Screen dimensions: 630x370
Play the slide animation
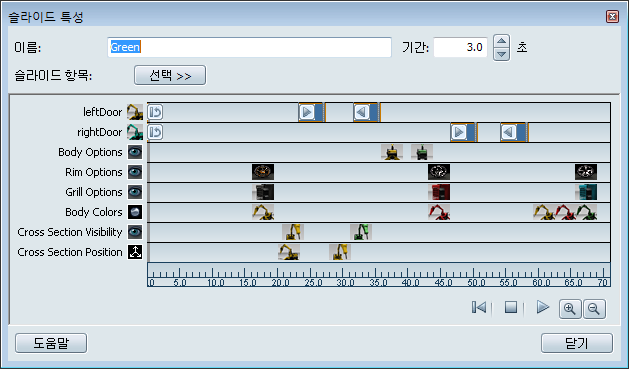543,308
